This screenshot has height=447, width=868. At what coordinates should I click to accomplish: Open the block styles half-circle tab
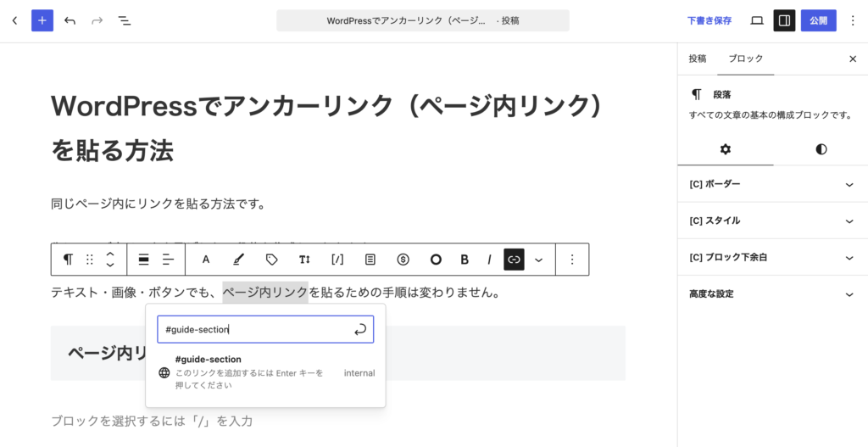(821, 149)
